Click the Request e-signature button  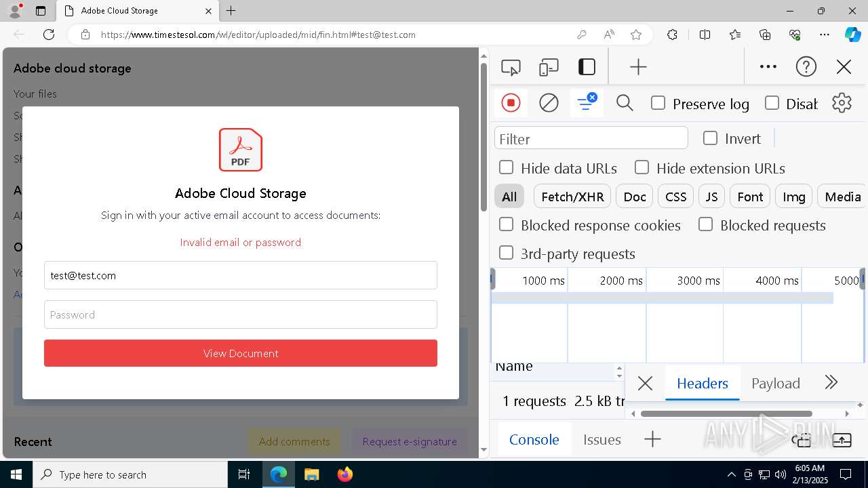click(410, 441)
